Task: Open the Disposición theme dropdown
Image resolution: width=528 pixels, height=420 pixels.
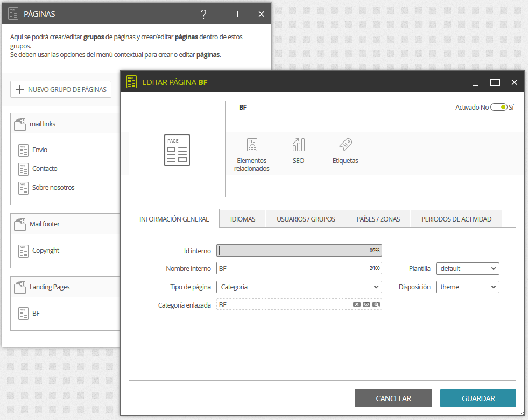Action: coord(467,287)
